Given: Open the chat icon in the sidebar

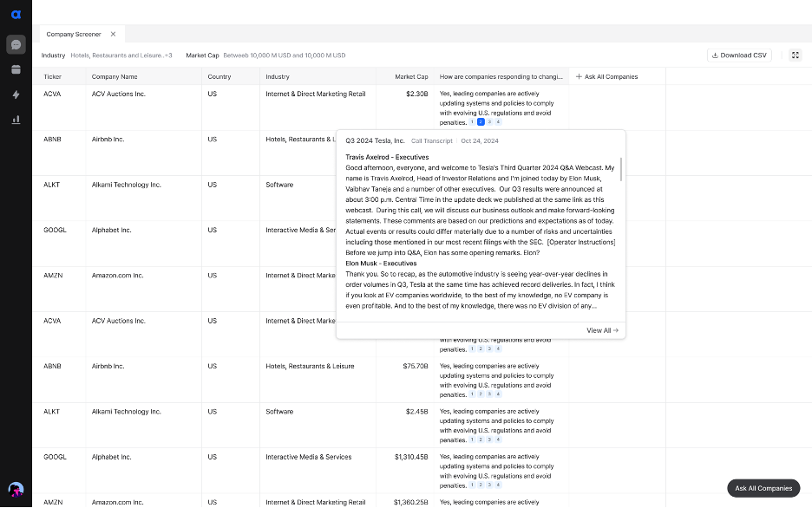Looking at the screenshot, I should (16, 44).
